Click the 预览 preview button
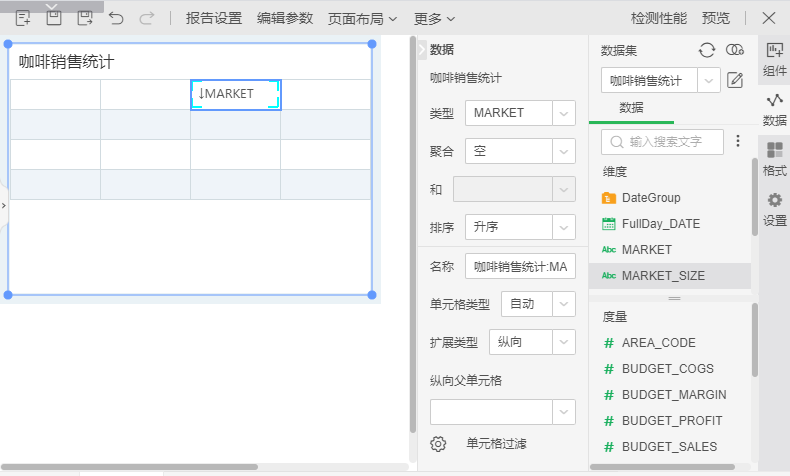The height and width of the screenshot is (476, 790). [716, 18]
